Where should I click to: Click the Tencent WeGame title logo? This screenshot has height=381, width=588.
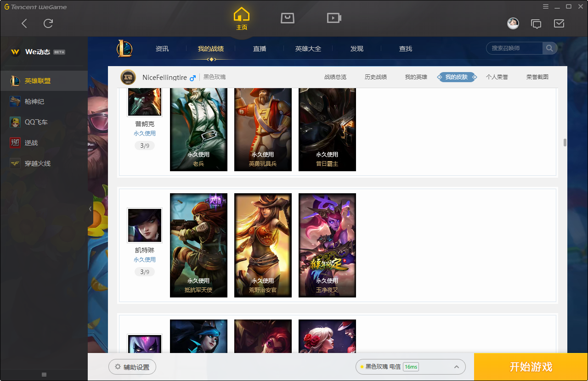click(x=35, y=7)
